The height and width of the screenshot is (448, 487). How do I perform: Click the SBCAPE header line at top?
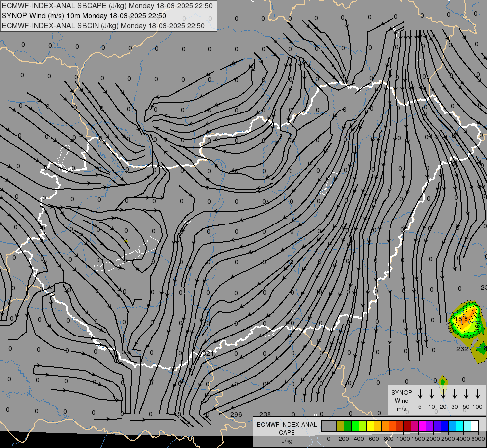(107, 6)
